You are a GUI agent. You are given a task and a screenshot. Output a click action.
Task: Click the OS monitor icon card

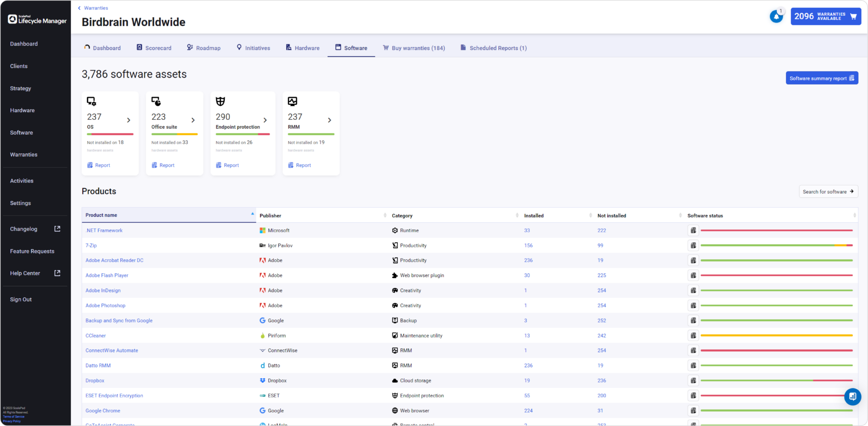[91, 102]
